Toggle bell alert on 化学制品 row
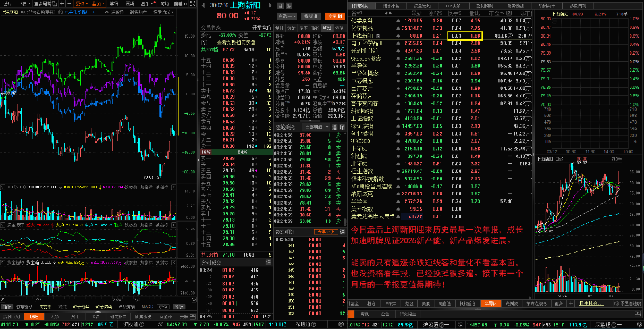644x329 pixels. pos(398,28)
